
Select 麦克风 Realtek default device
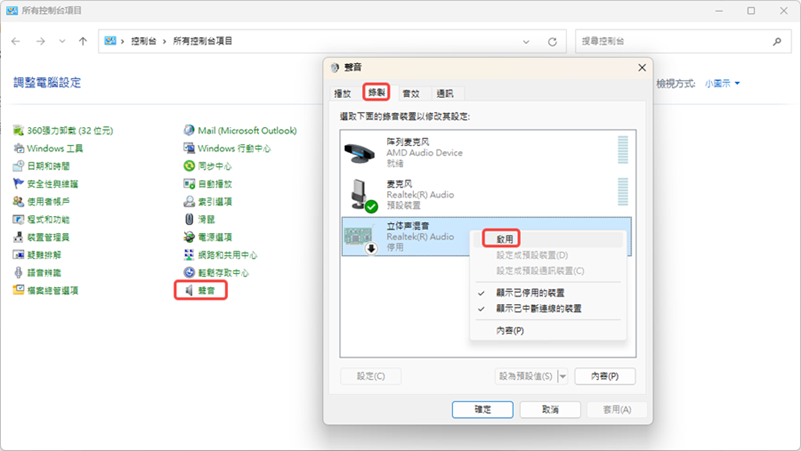[486, 194]
